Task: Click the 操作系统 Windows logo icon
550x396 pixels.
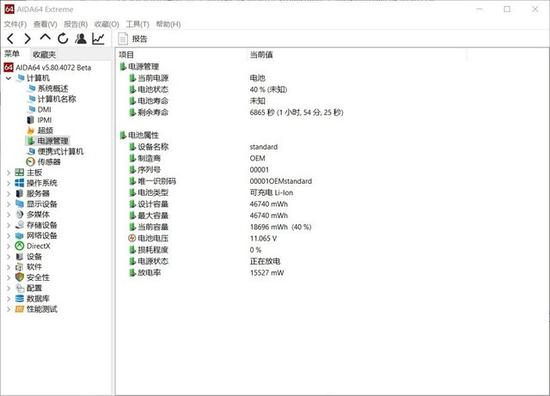Action: coord(20,183)
